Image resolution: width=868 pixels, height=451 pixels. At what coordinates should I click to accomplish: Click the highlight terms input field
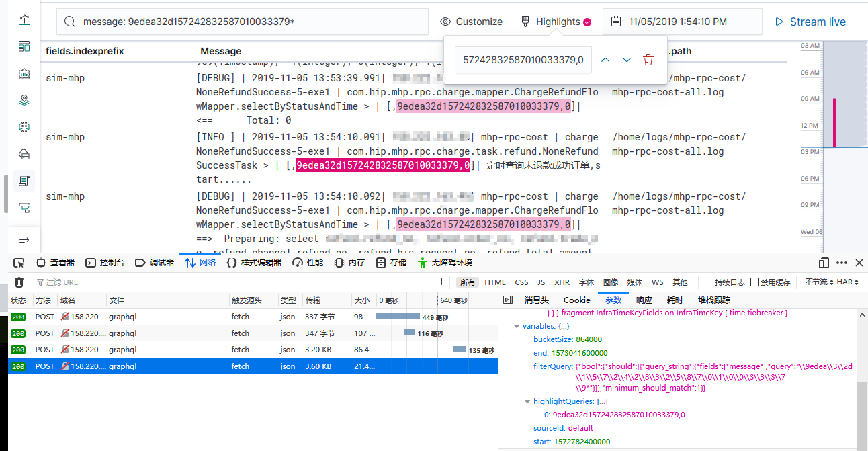[x=524, y=60]
